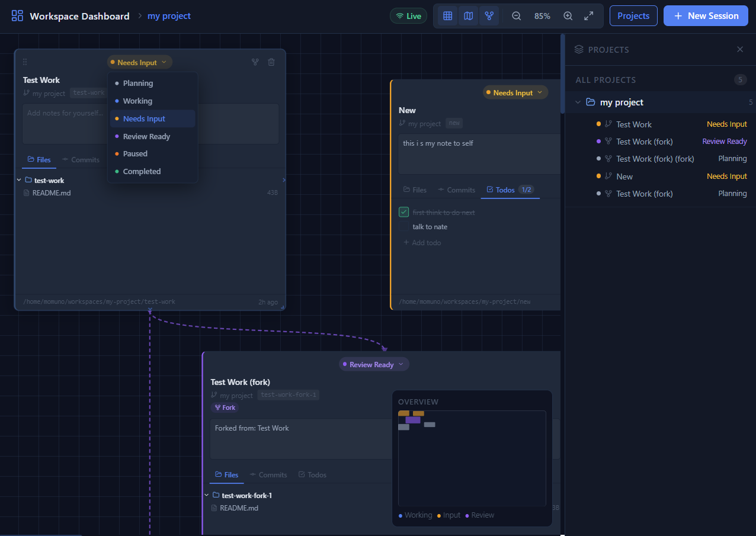Switch to Commits tab on Test Work (fork)
The image size is (756, 536).
[x=268, y=475]
